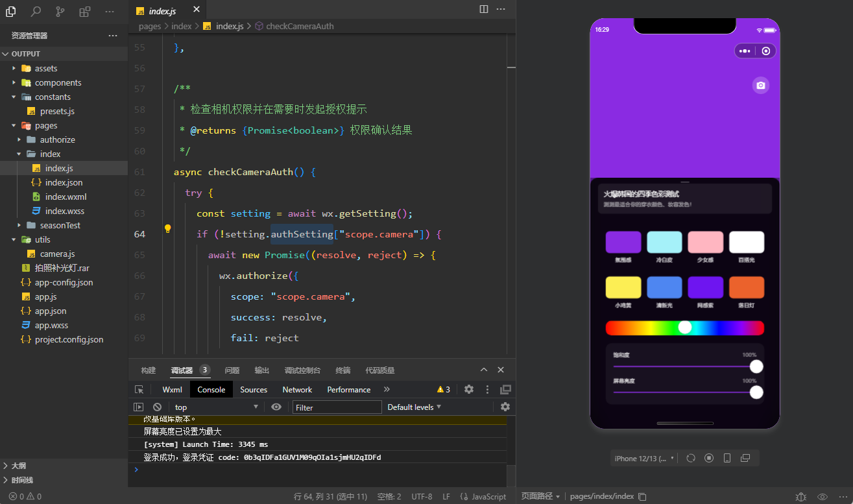The width and height of the screenshot is (853, 504).
Task: Show more devtools tabs with double chevron
Action: point(387,389)
